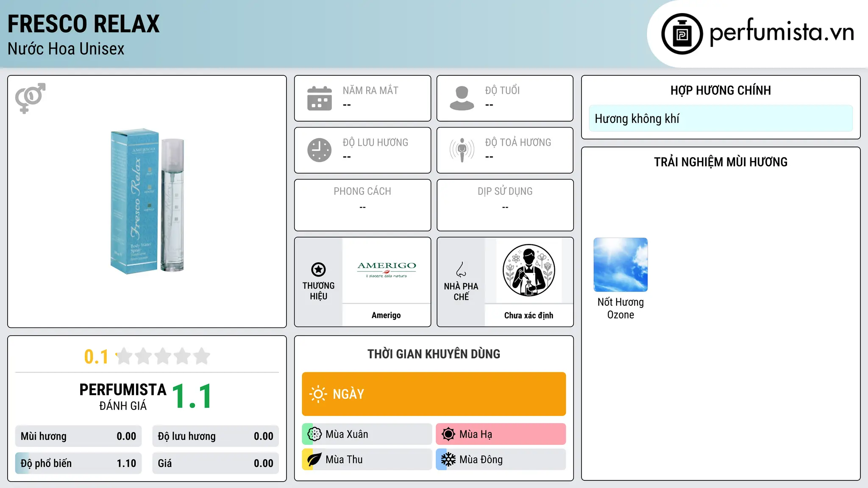Click the gray star rating row

[x=163, y=356]
